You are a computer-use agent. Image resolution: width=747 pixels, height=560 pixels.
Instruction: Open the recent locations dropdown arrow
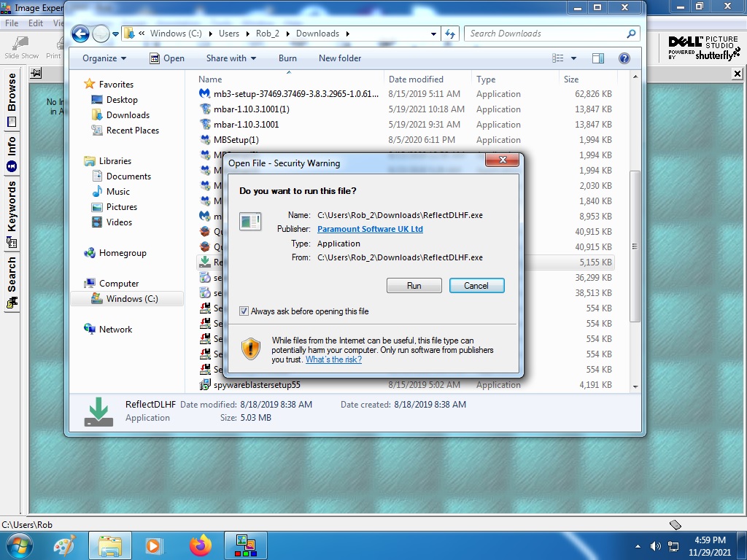click(x=115, y=34)
